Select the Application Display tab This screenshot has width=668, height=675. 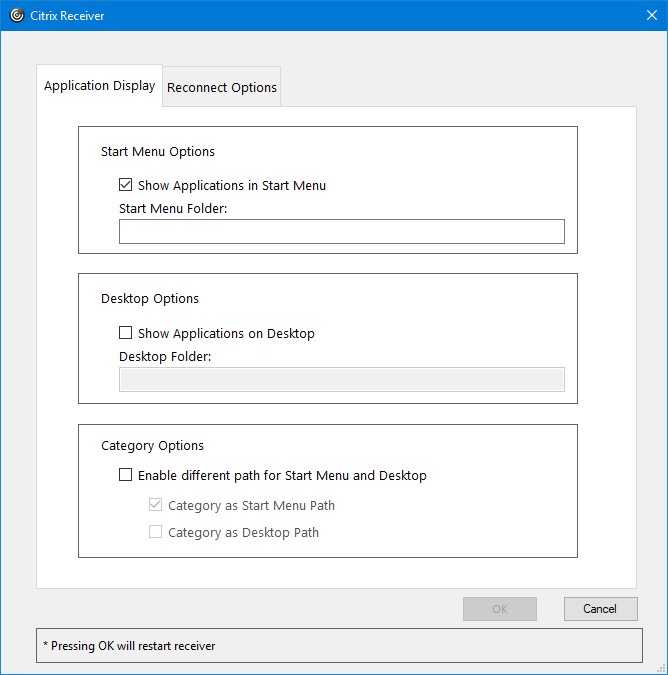99,86
